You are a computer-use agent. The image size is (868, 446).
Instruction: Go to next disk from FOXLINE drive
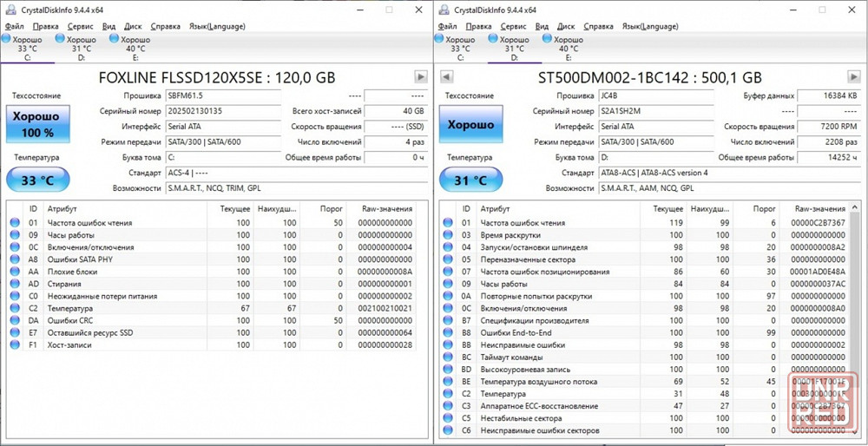421,77
